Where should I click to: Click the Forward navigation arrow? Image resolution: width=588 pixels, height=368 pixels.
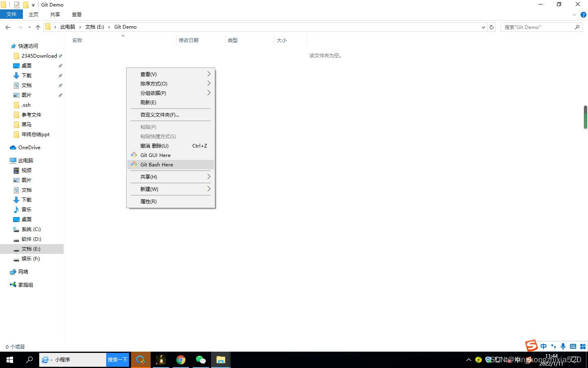click(x=20, y=27)
